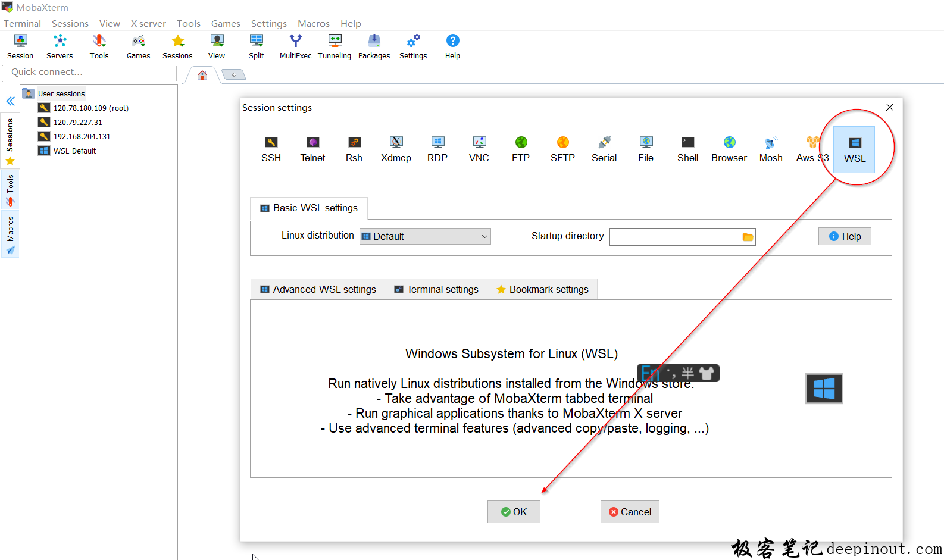Image resolution: width=944 pixels, height=560 pixels.
Task: Select the Mosh session type
Action: (771, 149)
